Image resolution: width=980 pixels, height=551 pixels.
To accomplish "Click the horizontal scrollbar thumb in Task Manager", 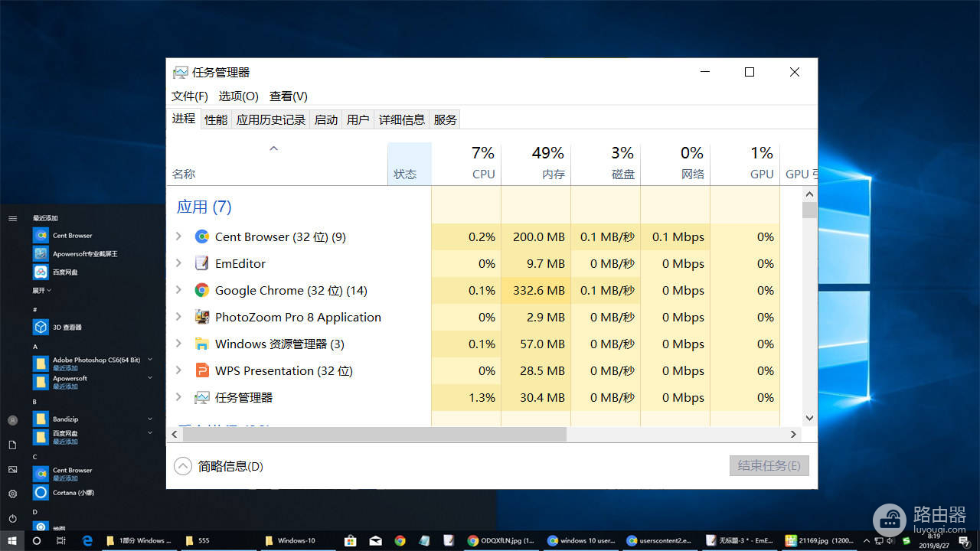I will (x=374, y=434).
